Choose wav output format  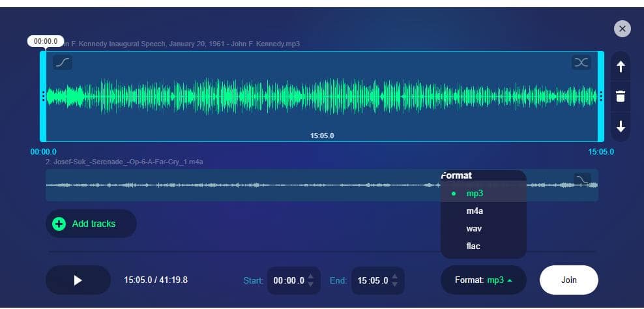(x=484, y=229)
